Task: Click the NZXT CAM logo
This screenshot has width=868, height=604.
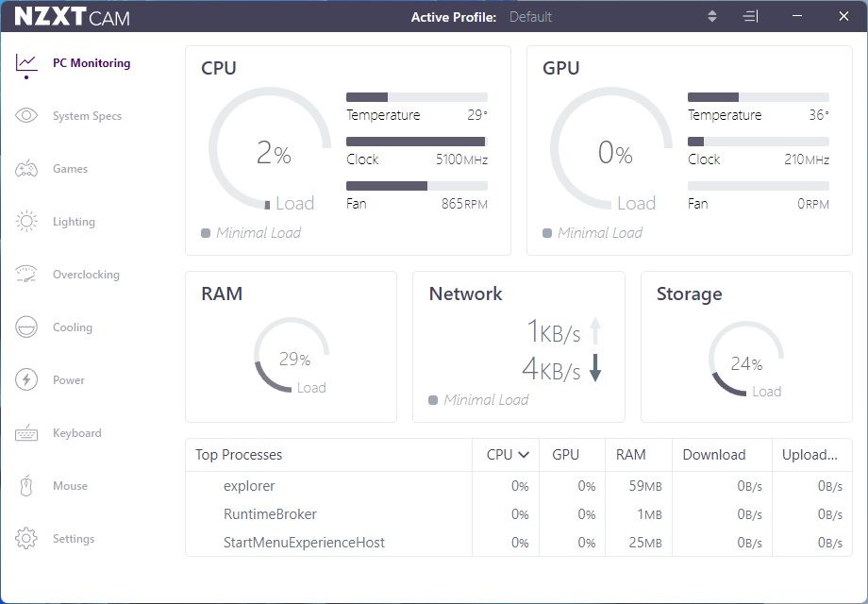Action: pos(72,17)
